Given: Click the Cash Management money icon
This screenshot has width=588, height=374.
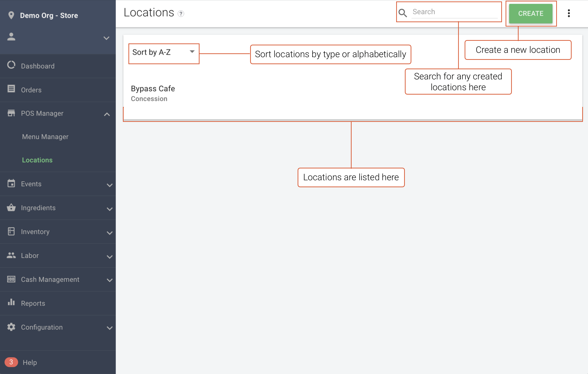Looking at the screenshot, I should pos(11,279).
